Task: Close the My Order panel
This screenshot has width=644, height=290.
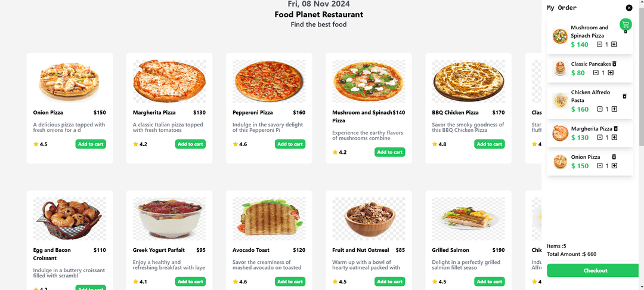Action: coord(629,8)
